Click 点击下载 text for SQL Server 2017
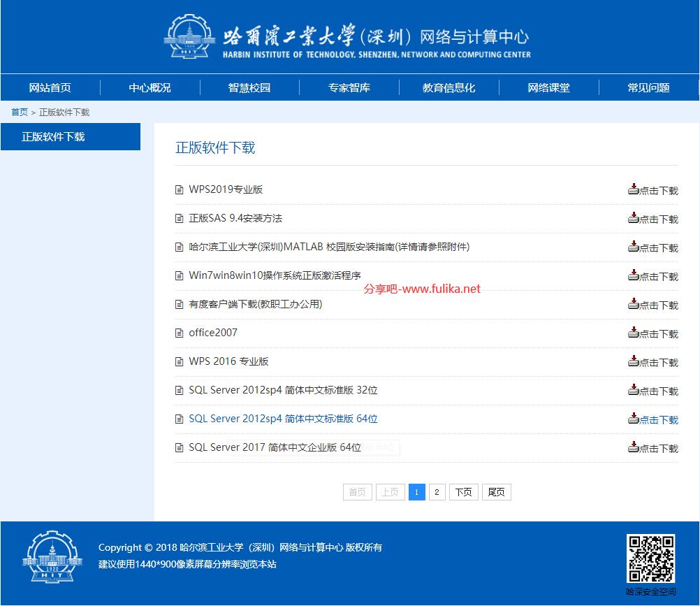Screen dimensions: 700x606 [x=659, y=448]
